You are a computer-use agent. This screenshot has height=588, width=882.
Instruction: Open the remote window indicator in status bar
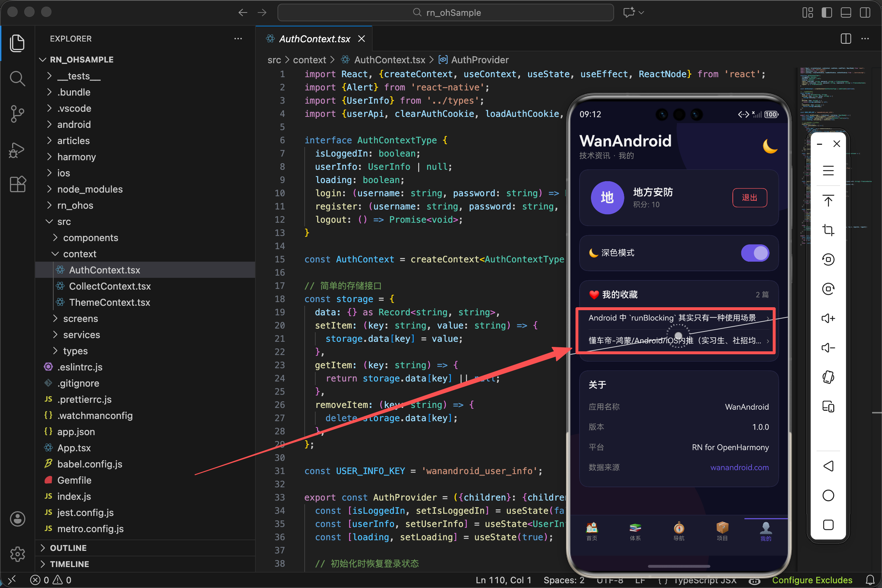click(x=12, y=580)
